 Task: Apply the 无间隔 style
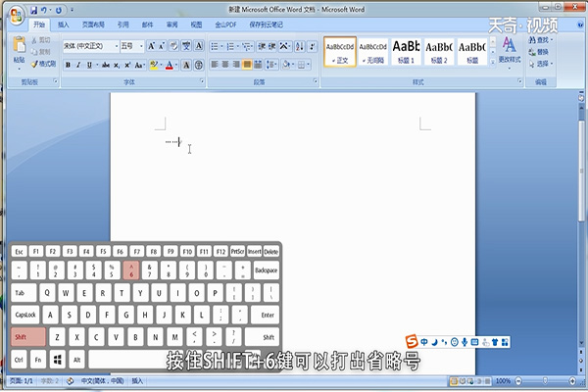coord(373,51)
